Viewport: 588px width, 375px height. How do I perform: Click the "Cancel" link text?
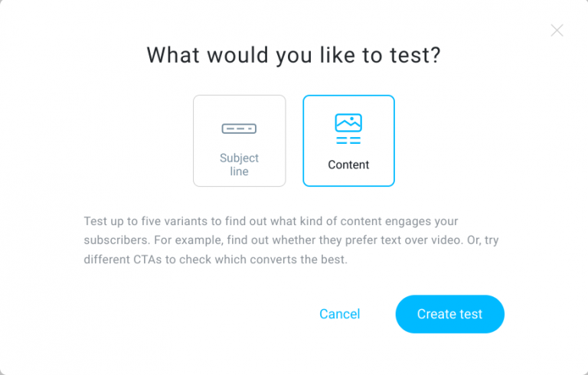coord(339,314)
